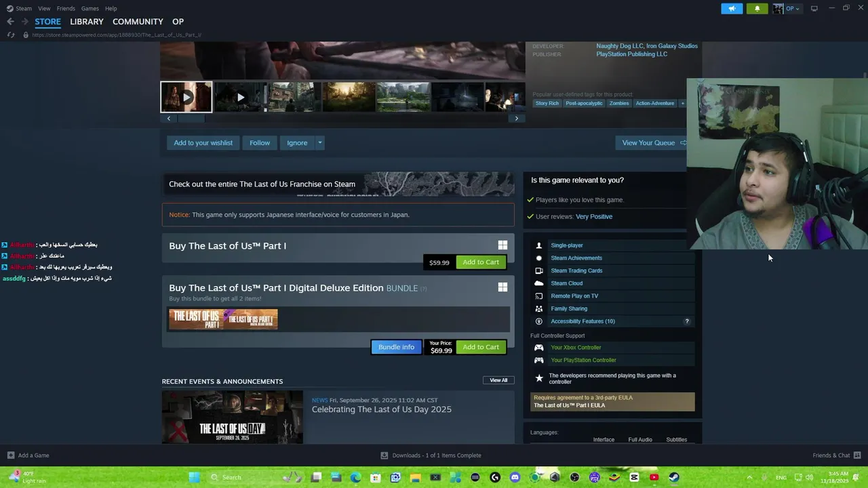Switch to the COMMUNITY tab
The image size is (868, 488).
(x=138, y=22)
